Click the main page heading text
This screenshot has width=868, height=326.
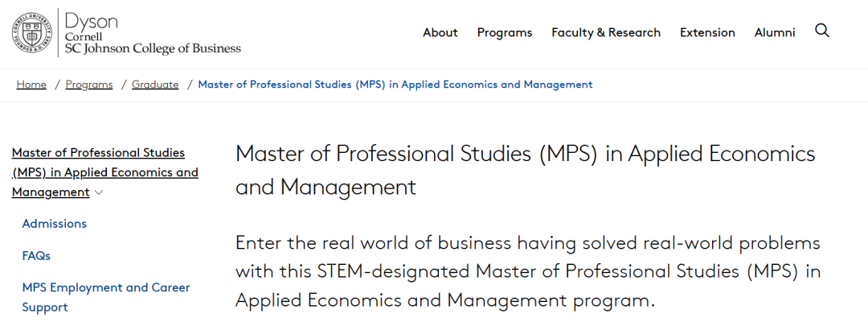[526, 170]
